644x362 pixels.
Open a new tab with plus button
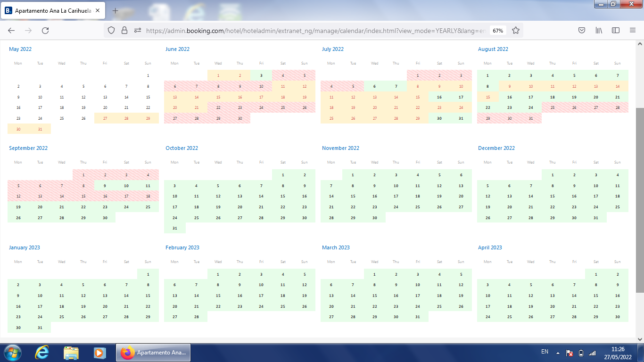(x=116, y=10)
